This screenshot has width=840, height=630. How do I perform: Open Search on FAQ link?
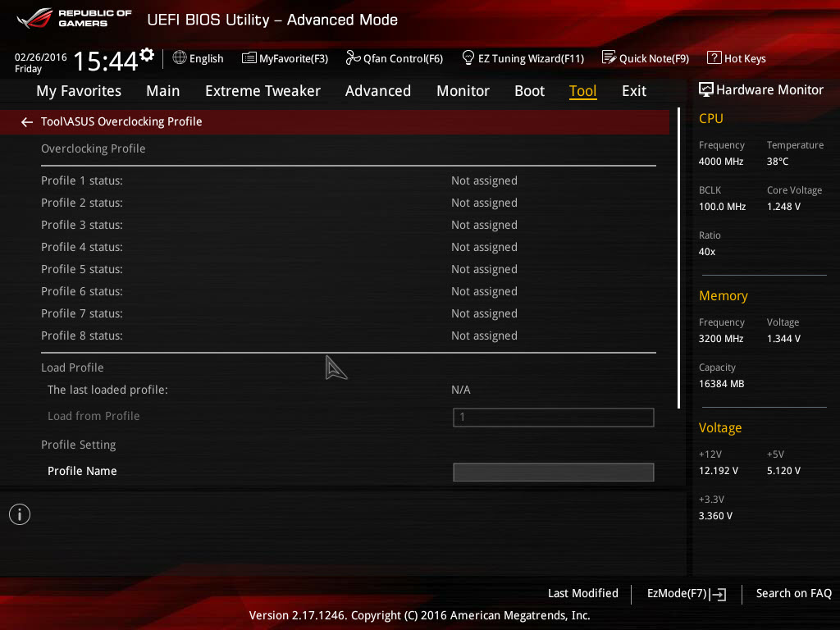click(x=793, y=593)
